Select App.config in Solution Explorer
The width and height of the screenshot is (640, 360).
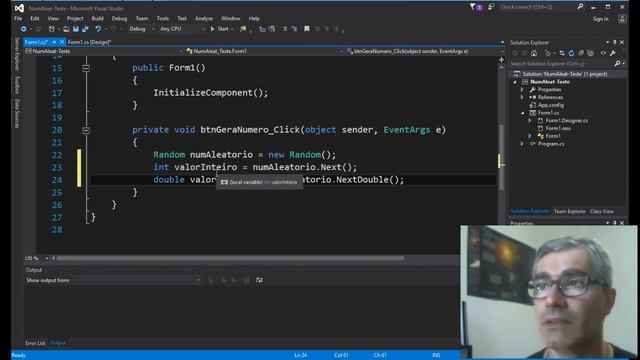(x=551, y=105)
